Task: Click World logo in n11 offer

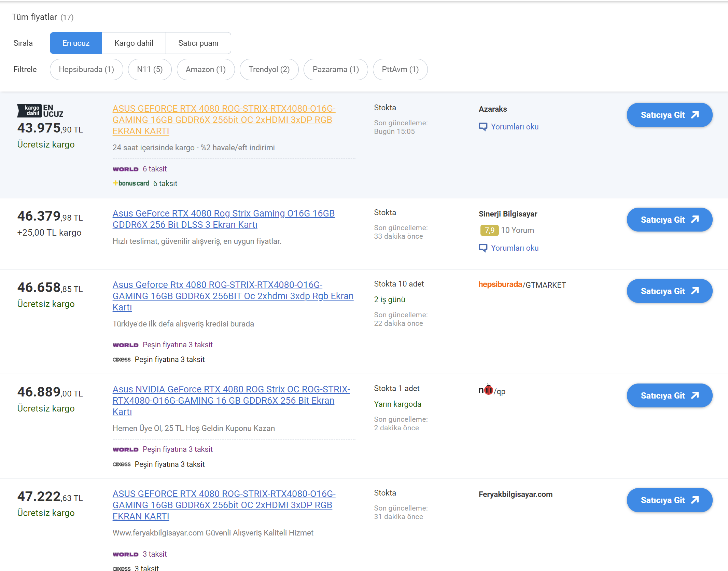Action: click(126, 449)
